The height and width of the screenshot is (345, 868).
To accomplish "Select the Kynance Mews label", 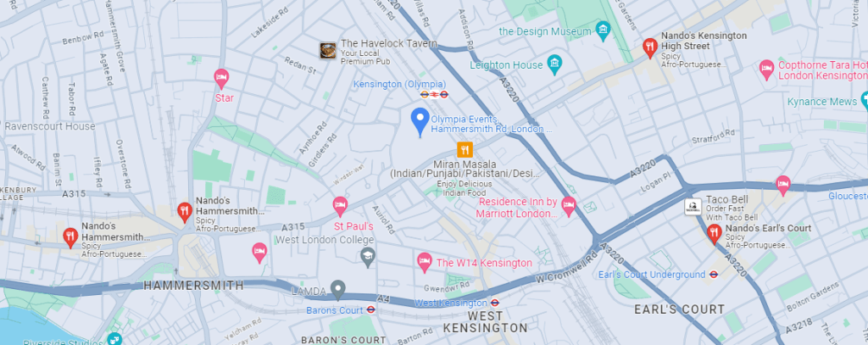I will [821, 102].
